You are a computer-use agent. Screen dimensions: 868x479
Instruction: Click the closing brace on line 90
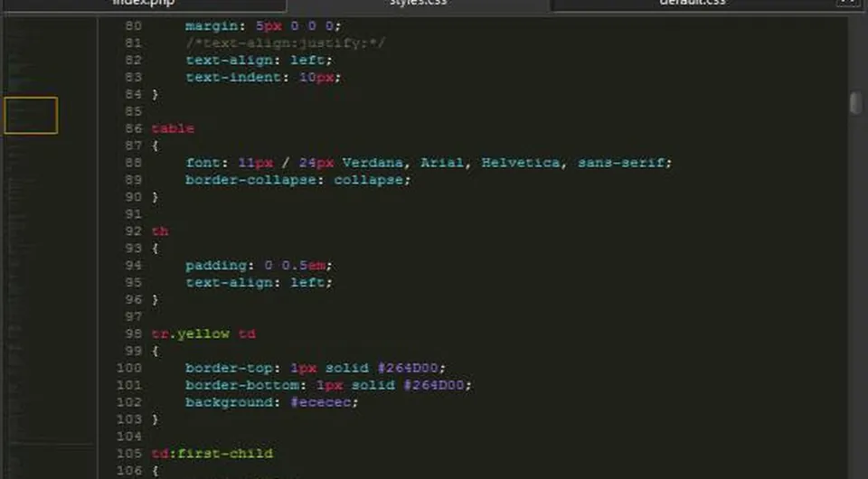155,197
